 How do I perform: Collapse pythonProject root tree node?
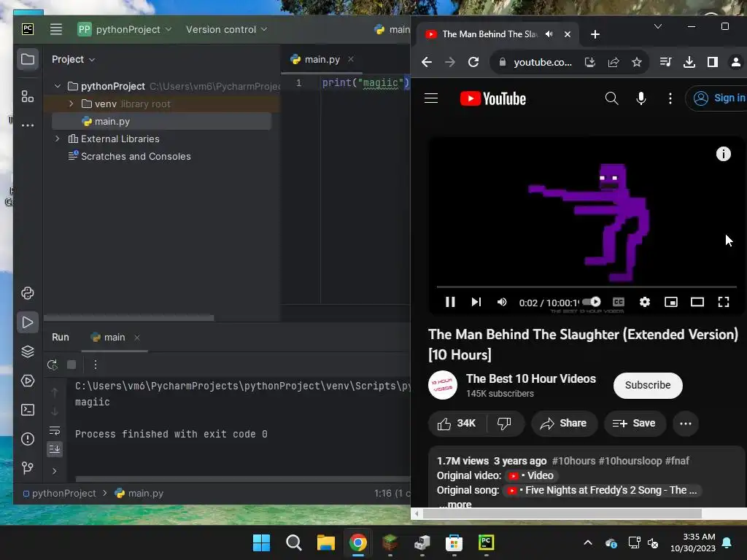(x=58, y=86)
